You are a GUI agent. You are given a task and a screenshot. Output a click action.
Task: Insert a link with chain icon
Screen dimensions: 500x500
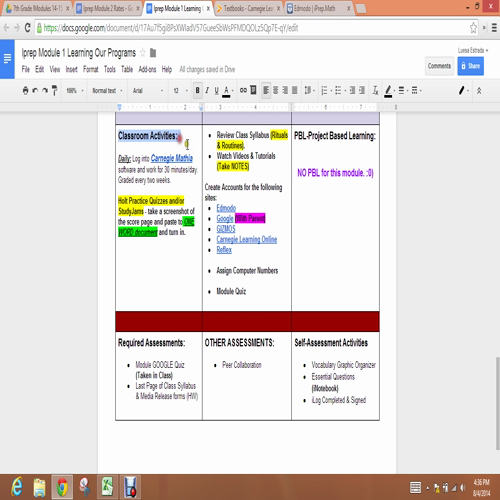pyautogui.click(x=243, y=90)
